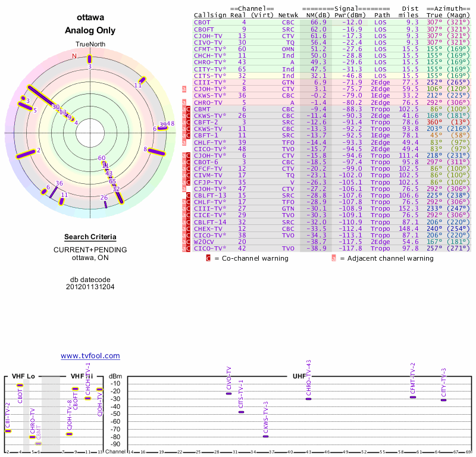Click the CFCF-TV callsign
The height and width of the screenshot is (457, 476).
pyautogui.click(x=208, y=169)
